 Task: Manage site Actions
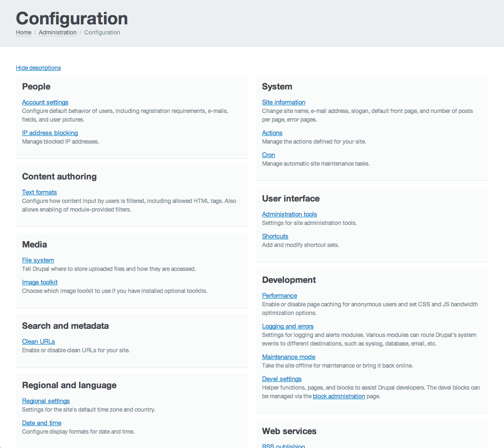[x=272, y=133]
